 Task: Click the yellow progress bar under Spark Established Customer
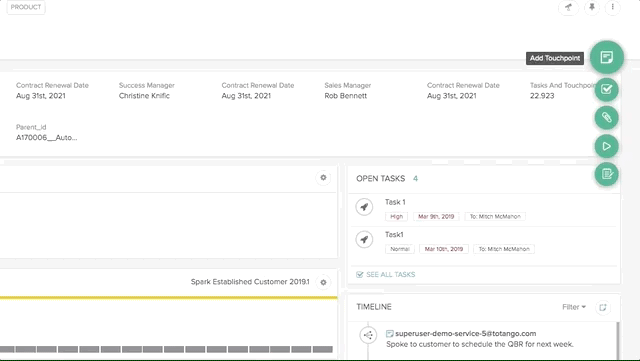tap(169, 298)
